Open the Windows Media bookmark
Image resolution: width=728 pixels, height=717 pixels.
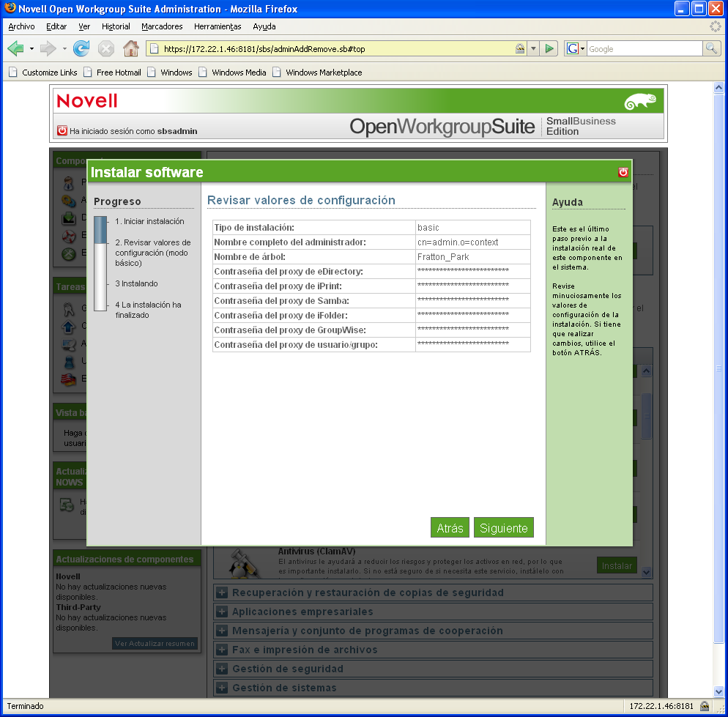coord(233,73)
